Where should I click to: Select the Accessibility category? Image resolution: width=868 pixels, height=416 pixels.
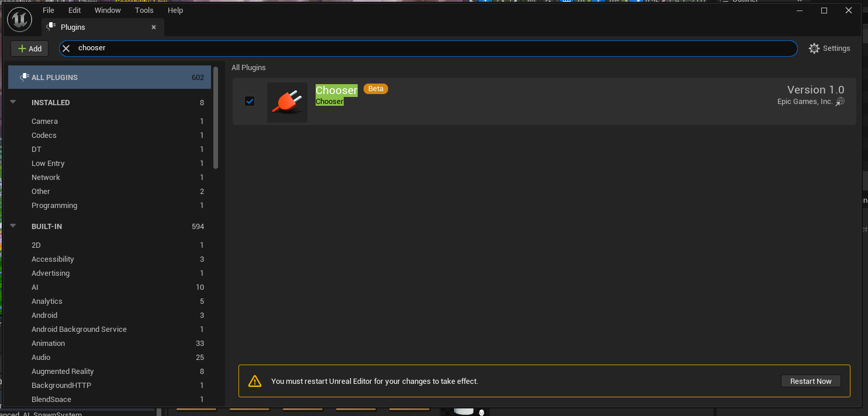109,259
